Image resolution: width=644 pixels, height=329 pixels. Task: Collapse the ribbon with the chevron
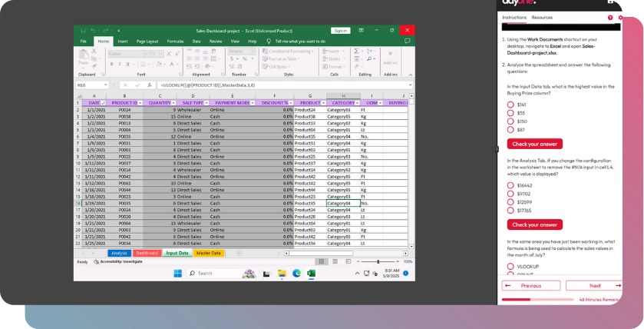pos(411,75)
